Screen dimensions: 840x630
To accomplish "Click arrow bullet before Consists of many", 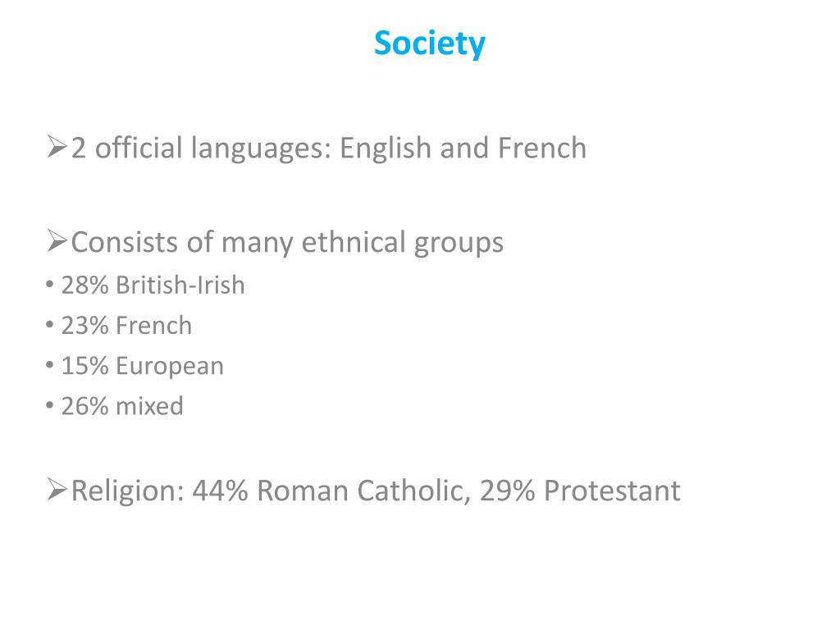I will click(57, 241).
